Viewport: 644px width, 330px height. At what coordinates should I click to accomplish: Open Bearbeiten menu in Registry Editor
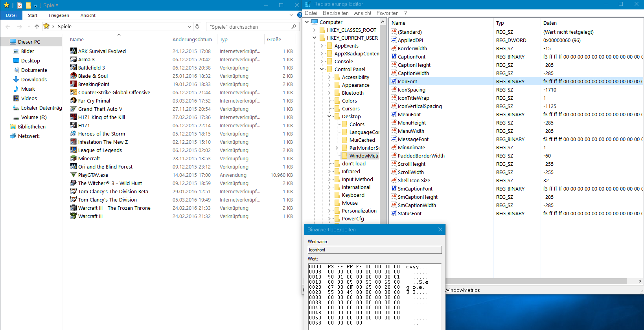tap(336, 13)
